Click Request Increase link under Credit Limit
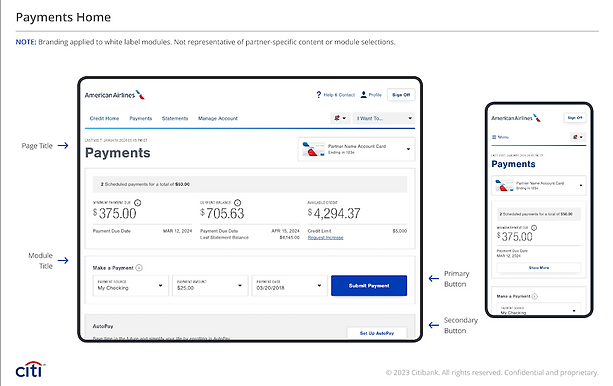613x386 pixels. 325,238
